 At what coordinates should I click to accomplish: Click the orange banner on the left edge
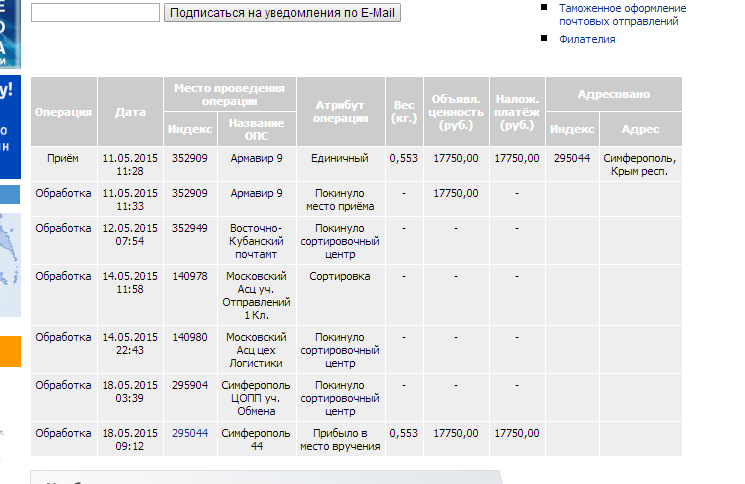[10, 352]
